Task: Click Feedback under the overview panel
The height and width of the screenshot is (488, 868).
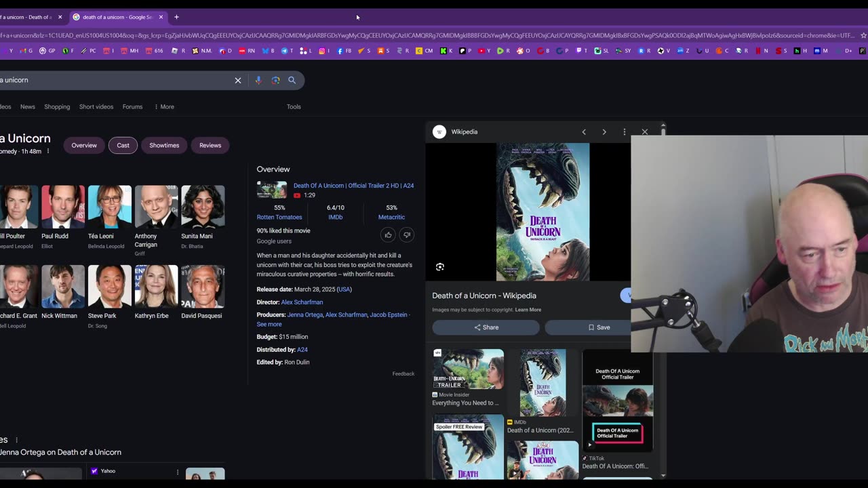Action: (403, 373)
